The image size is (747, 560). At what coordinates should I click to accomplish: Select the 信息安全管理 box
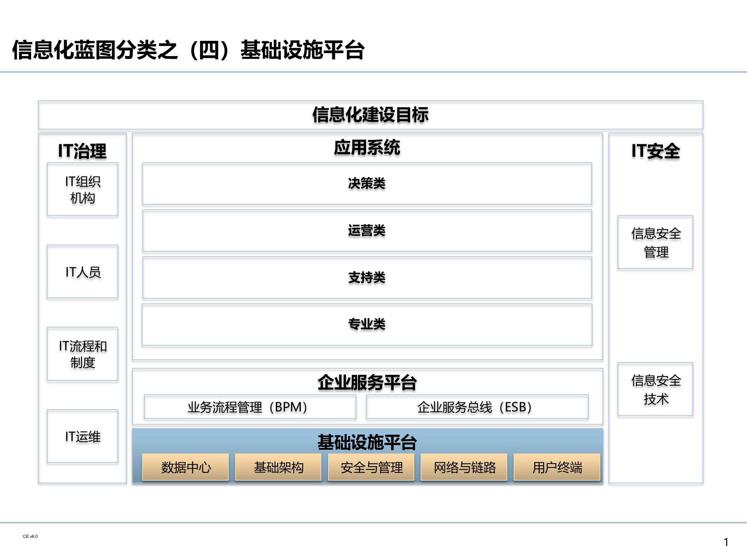[x=655, y=242]
